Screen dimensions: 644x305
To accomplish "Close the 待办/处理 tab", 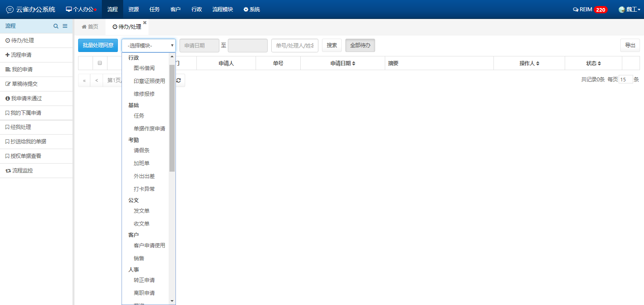I will point(145,23).
